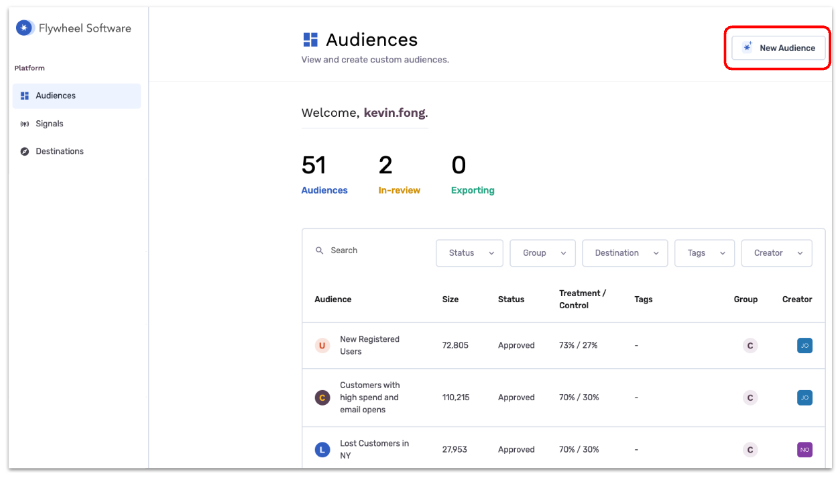Click the search magnifier icon

(x=320, y=251)
